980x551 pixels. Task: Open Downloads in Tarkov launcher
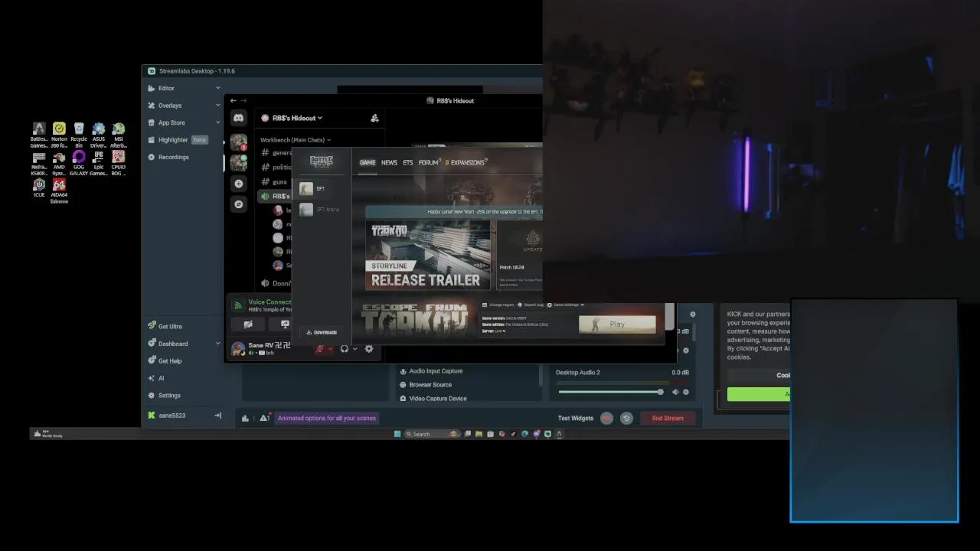coord(322,332)
